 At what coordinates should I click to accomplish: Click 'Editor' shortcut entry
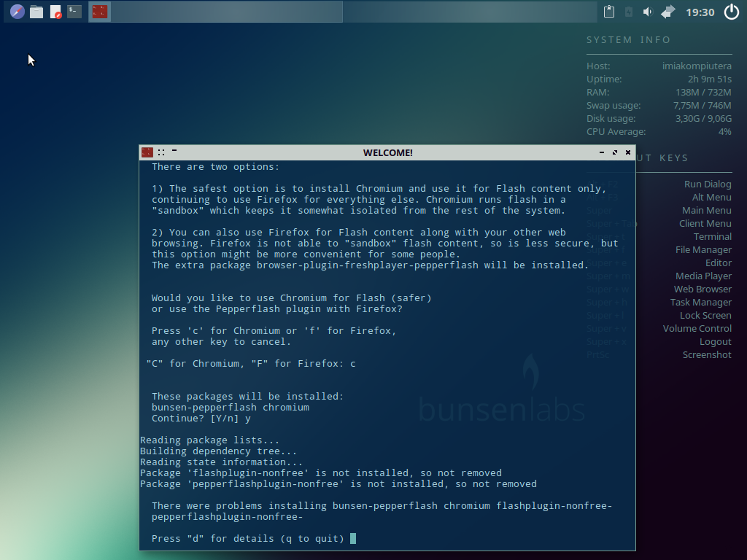[x=719, y=262]
